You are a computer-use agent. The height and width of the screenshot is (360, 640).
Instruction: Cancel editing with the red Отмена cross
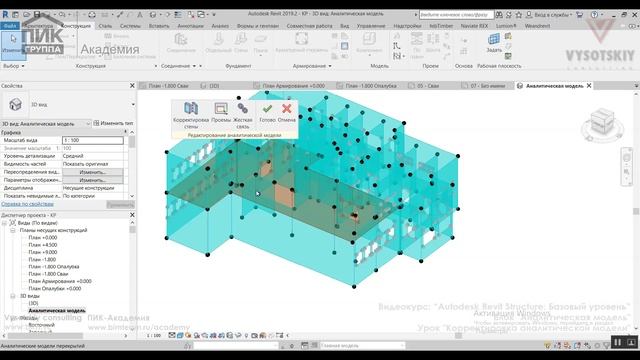pos(287,109)
